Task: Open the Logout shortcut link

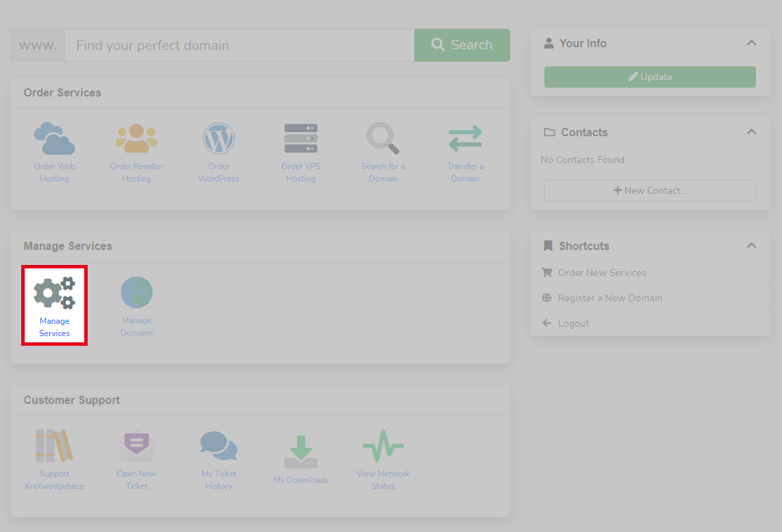Action: (573, 322)
